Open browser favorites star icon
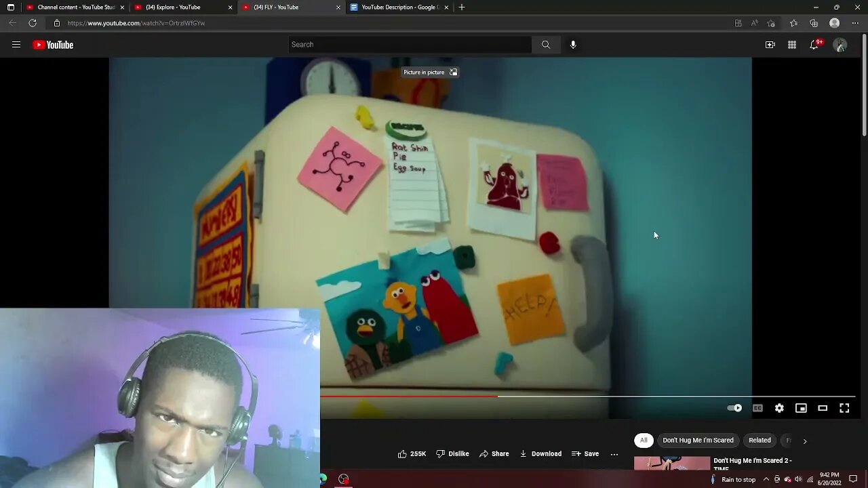This screenshot has width=868, height=488. pyautogui.click(x=793, y=23)
